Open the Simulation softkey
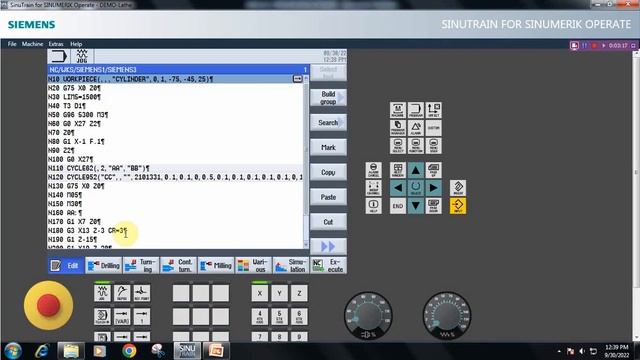 [291, 266]
